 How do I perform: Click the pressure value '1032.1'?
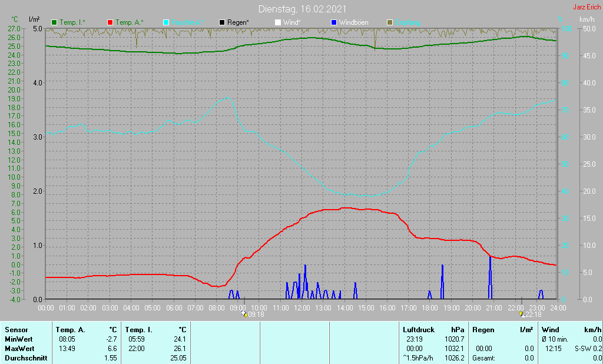pos(454,349)
